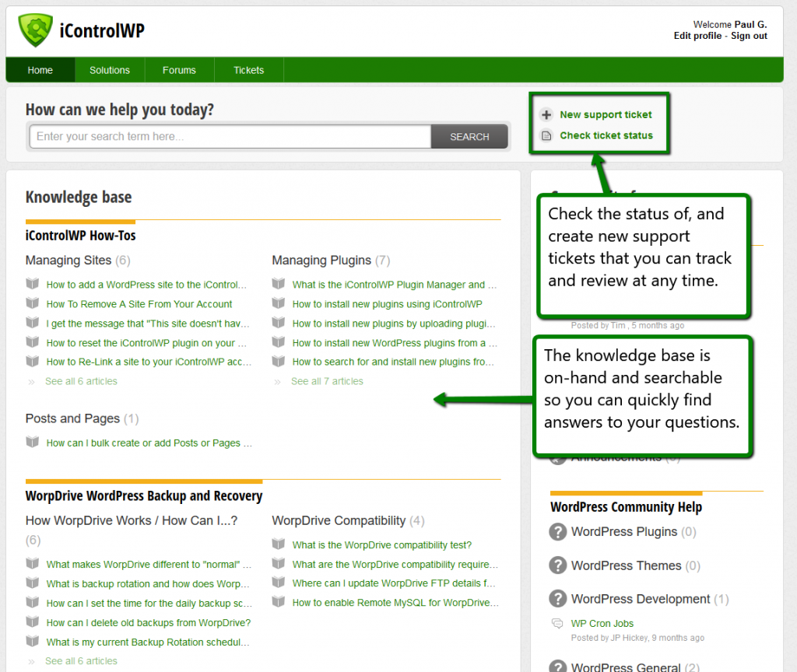Click the book icon beside 'How can I bulk create or add Posts or Pages'

coord(32,442)
